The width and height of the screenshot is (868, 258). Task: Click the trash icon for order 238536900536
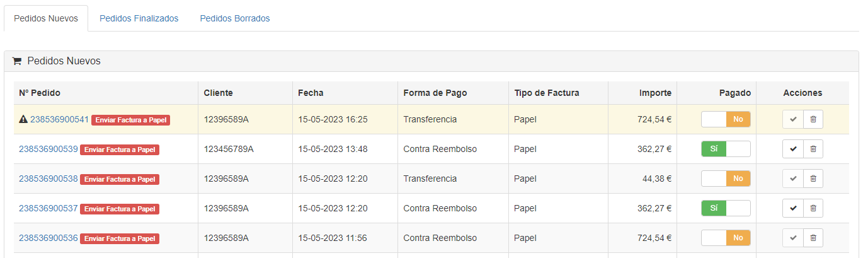point(813,238)
